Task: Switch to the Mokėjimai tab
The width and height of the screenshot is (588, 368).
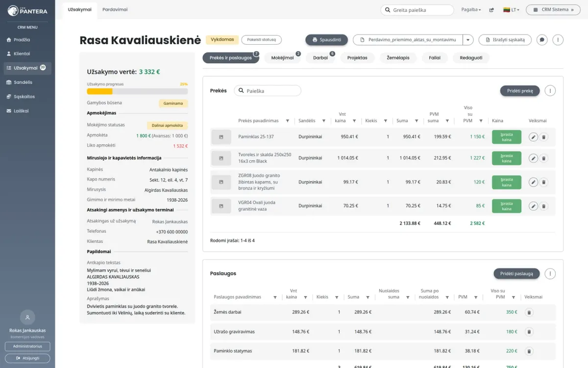Action: pos(282,58)
